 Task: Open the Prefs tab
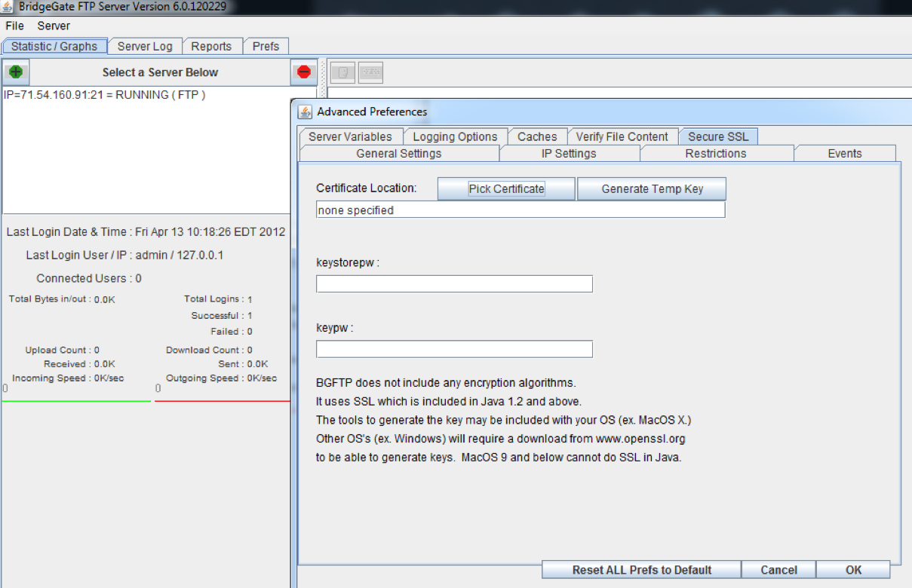click(266, 46)
